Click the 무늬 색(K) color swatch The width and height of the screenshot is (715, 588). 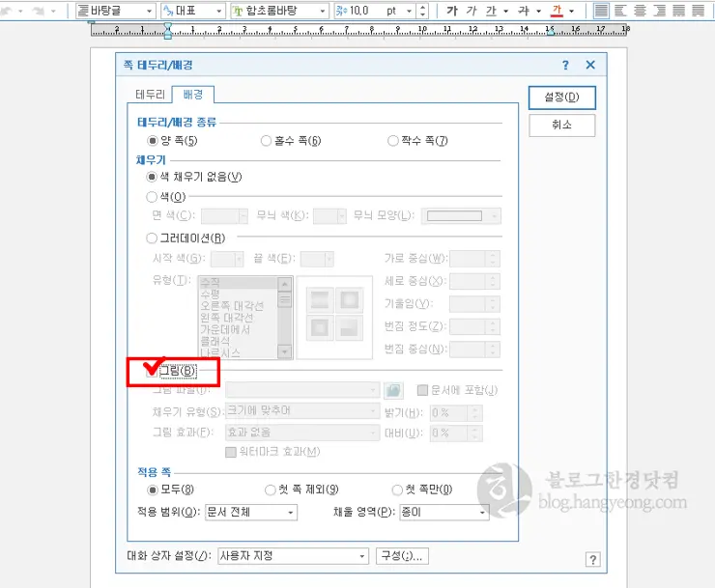coord(330,216)
